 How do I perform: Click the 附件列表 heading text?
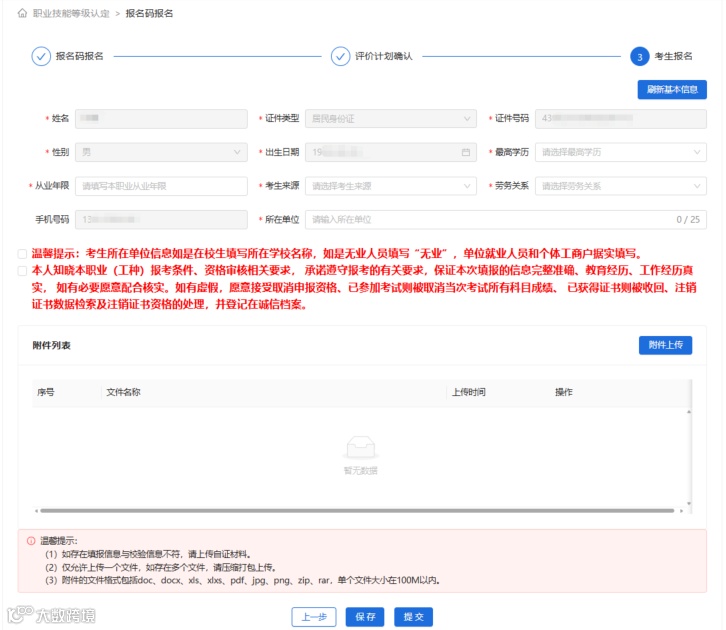51,345
